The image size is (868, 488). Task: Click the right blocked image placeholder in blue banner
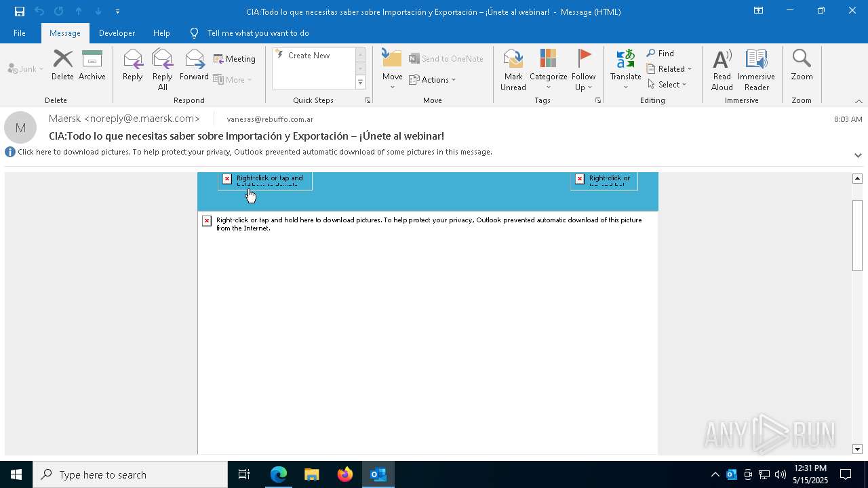click(x=604, y=181)
